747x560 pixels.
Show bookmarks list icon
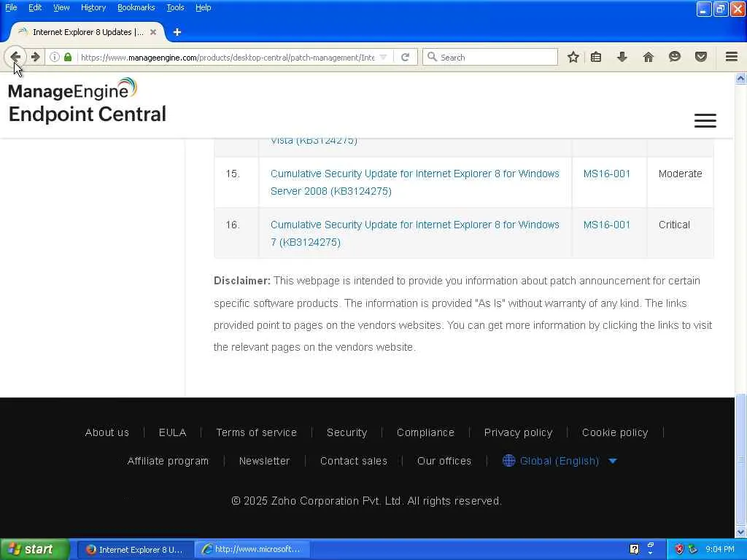coord(596,57)
